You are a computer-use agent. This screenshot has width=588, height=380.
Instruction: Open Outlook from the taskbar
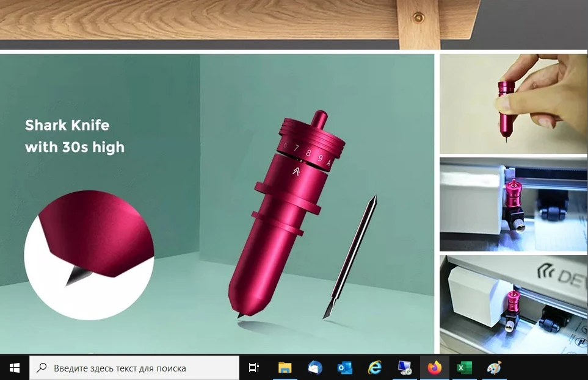(344, 368)
